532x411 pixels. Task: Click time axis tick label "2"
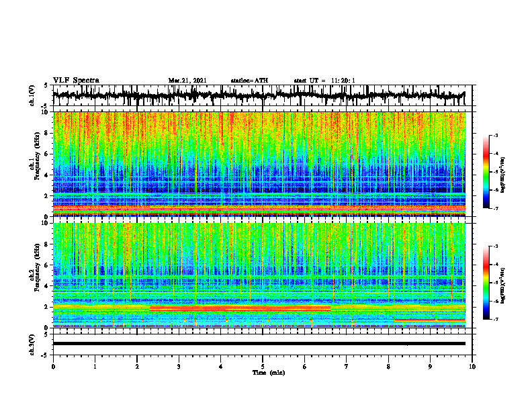click(137, 367)
